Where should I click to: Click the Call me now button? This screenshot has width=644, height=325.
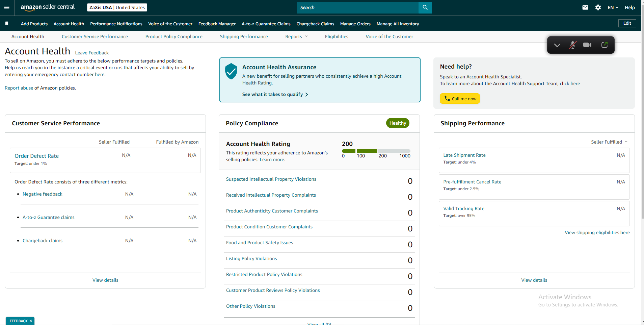click(x=460, y=99)
